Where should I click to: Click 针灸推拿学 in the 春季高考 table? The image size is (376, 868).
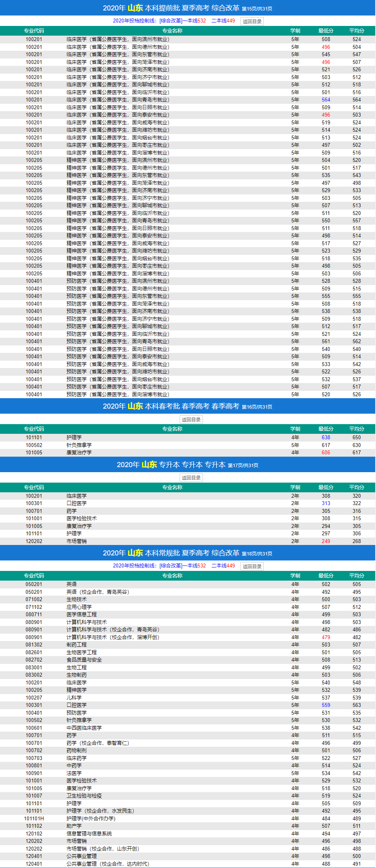pyautogui.click(x=79, y=445)
